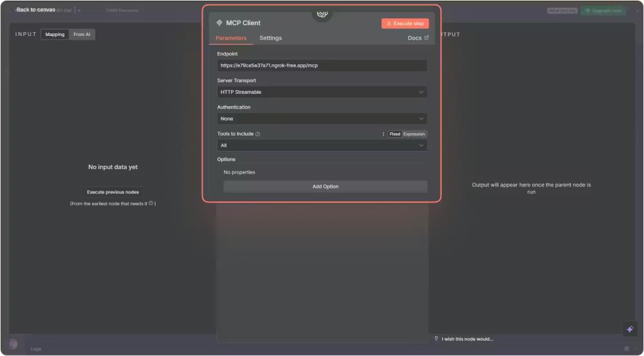The image size is (644, 356).
Task: Expand the Server Transport dropdown
Action: 322,93
